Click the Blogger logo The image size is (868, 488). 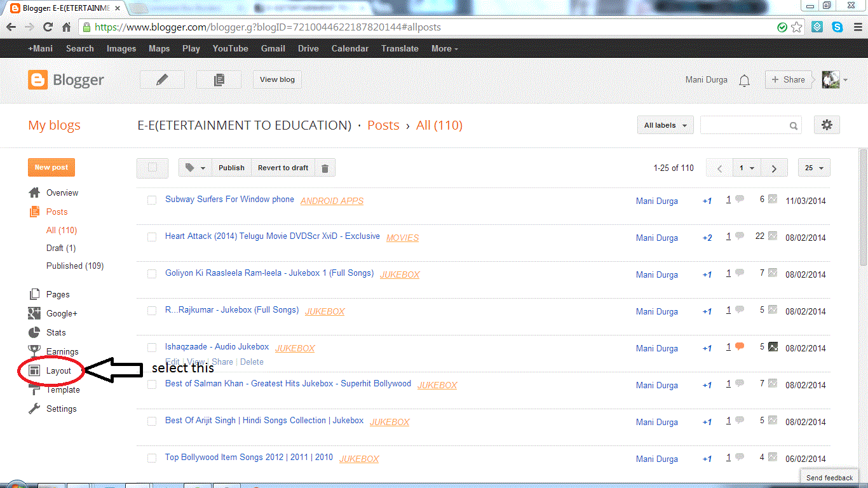click(x=66, y=80)
